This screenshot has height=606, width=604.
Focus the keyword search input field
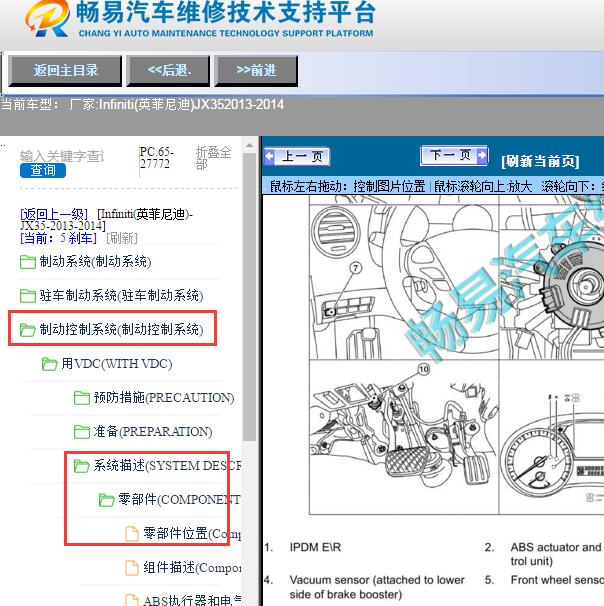point(62,156)
